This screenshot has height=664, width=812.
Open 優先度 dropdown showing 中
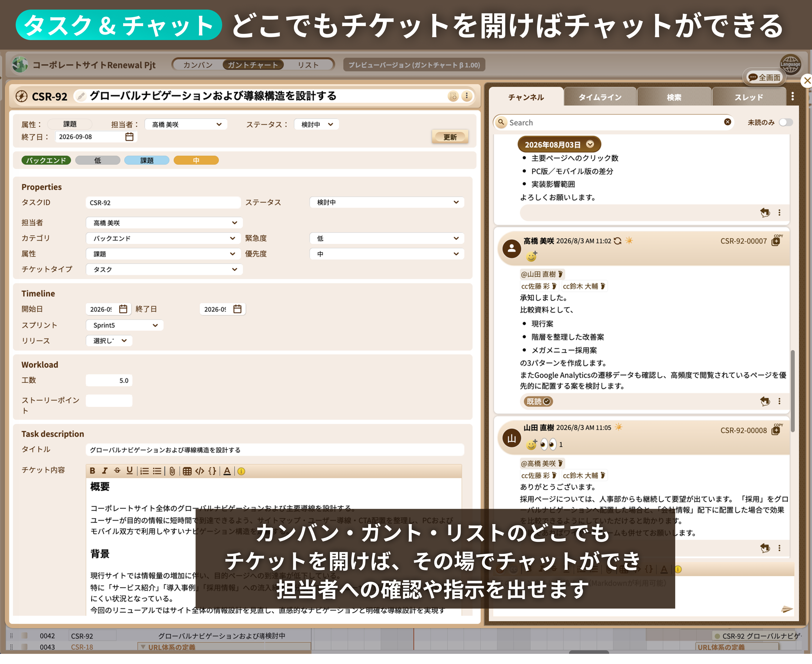coord(387,254)
